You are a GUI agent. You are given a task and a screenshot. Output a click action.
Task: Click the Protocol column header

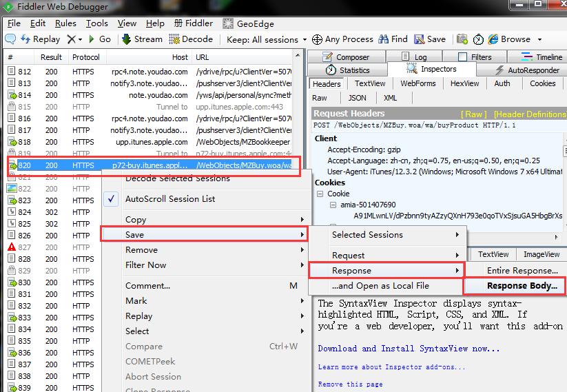85,57
